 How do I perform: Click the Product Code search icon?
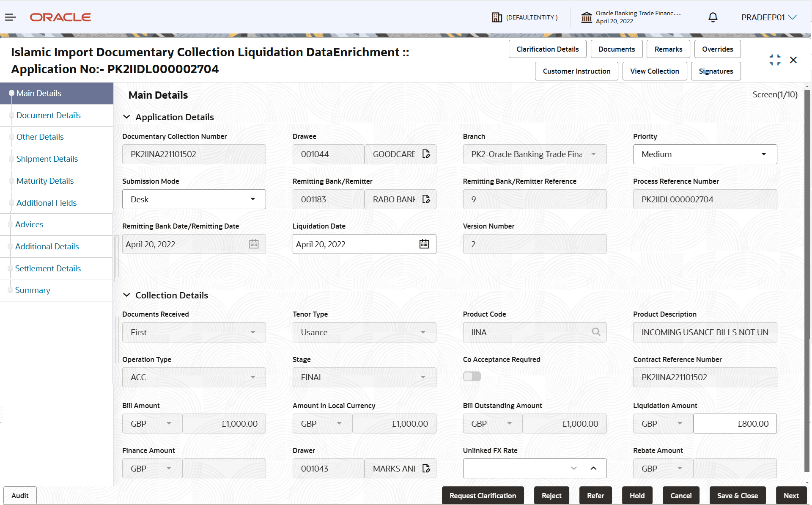[596, 332]
